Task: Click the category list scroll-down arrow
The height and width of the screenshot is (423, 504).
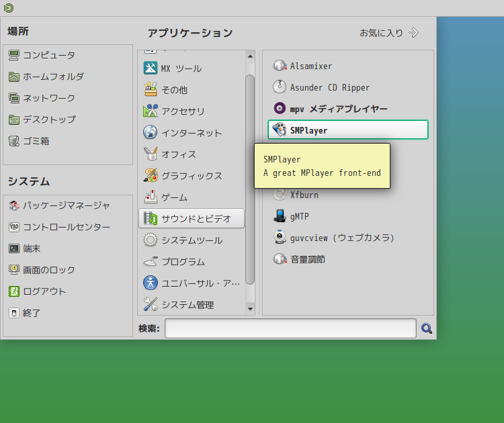Action: click(250, 309)
